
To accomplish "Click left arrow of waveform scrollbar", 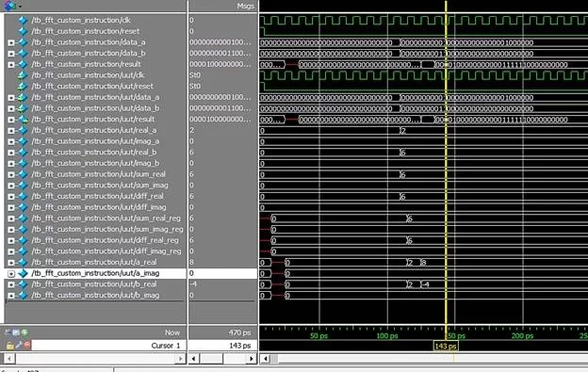I will 266,359.
